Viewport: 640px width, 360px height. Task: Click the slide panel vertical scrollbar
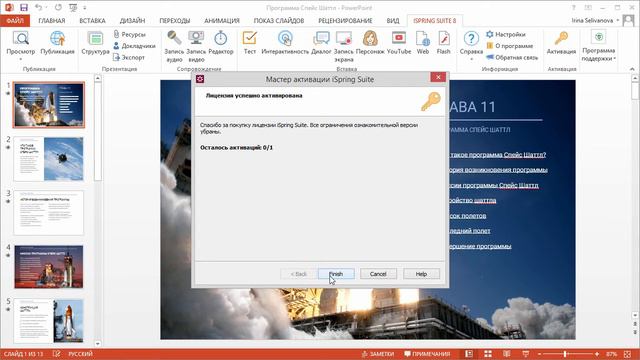pyautogui.click(x=98, y=131)
